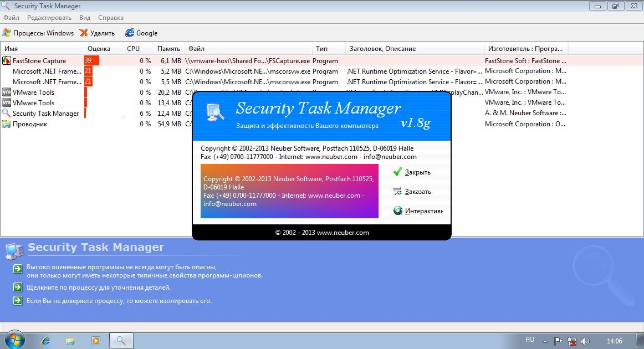The image size is (644, 349).
Task: Click the Тип column header
Action: [329, 48]
